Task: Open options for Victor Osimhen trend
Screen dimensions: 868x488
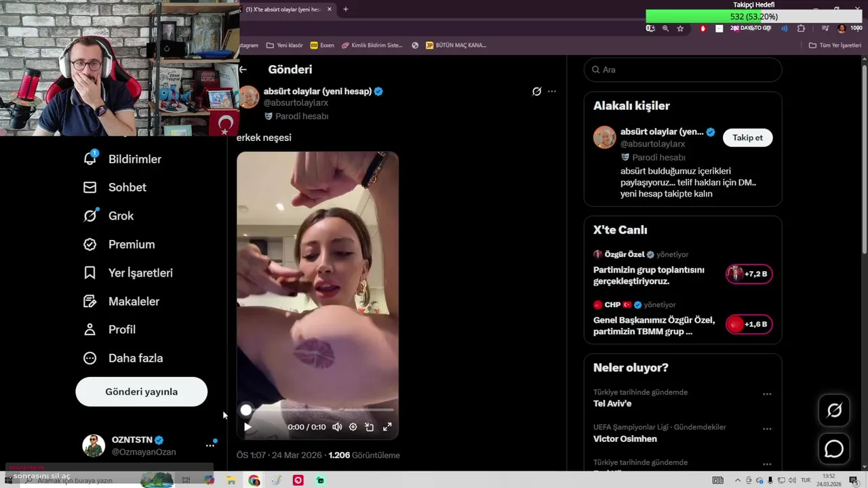Action: pos(767,429)
